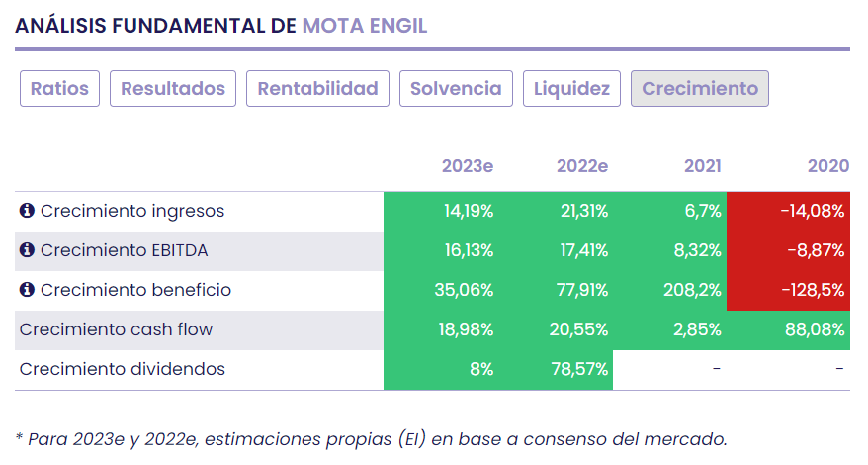Select the Rentabilidad tab
868x465 pixels.
[317, 88]
